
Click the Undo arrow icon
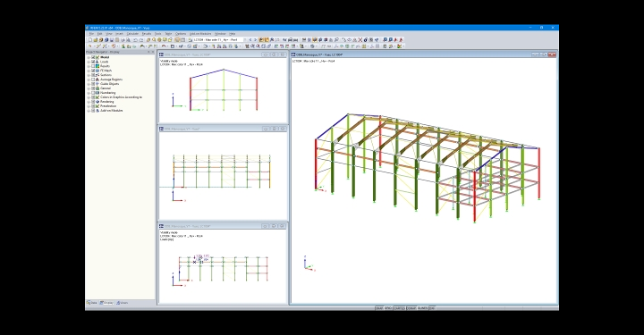pyautogui.click(x=136, y=40)
